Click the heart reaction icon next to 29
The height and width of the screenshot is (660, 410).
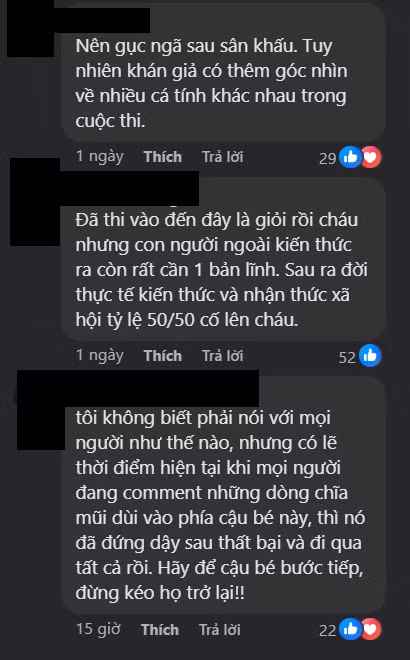pos(370,157)
